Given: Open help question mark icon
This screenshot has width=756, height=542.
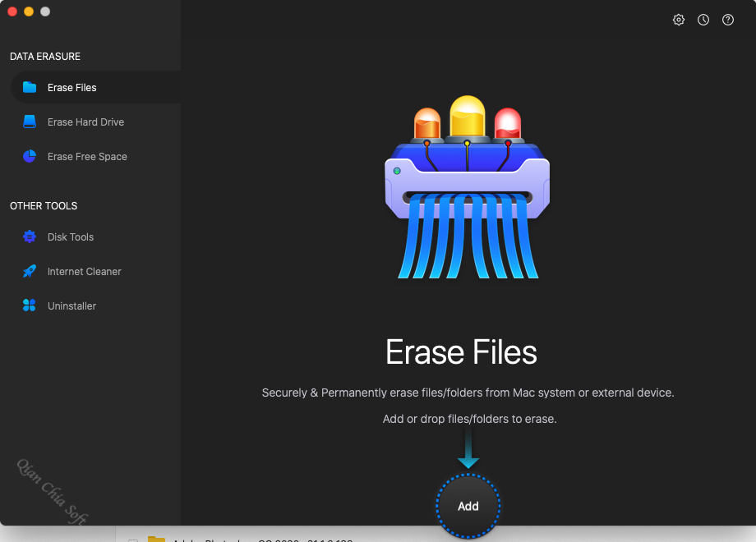Looking at the screenshot, I should (x=727, y=20).
